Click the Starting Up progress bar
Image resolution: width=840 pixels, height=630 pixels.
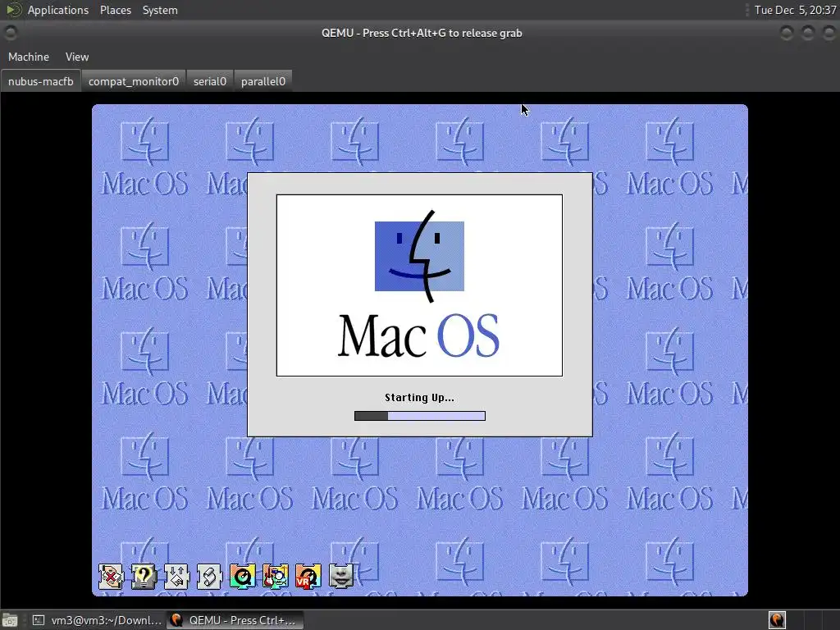(419, 416)
